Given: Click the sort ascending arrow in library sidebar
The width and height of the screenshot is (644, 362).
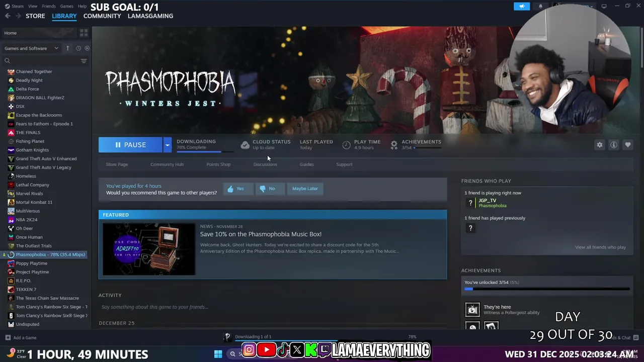Looking at the screenshot, I should click(67, 48).
